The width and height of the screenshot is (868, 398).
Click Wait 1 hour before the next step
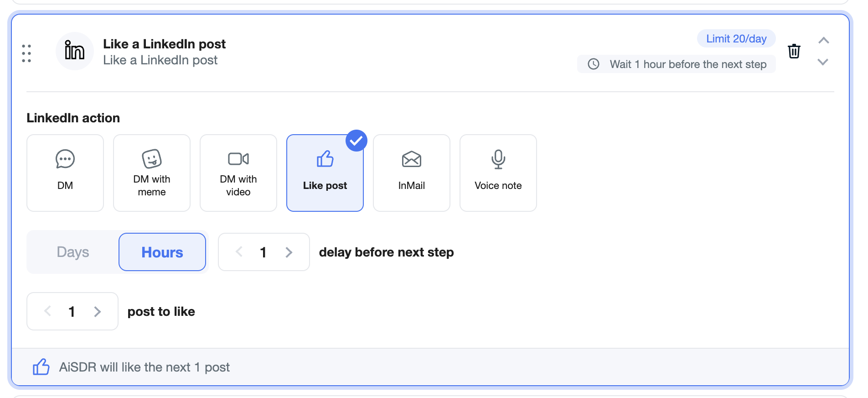click(x=677, y=64)
